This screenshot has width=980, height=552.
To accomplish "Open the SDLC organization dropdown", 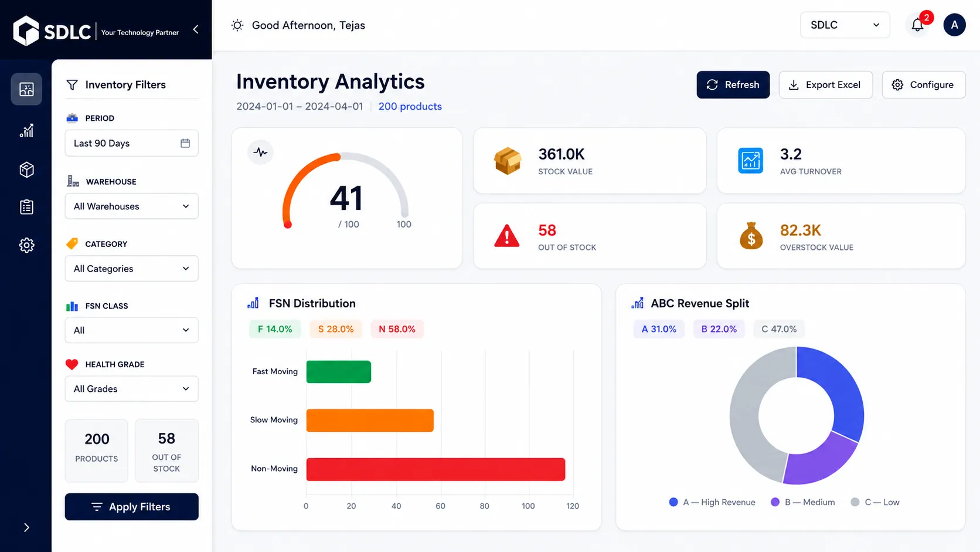I will pos(845,25).
